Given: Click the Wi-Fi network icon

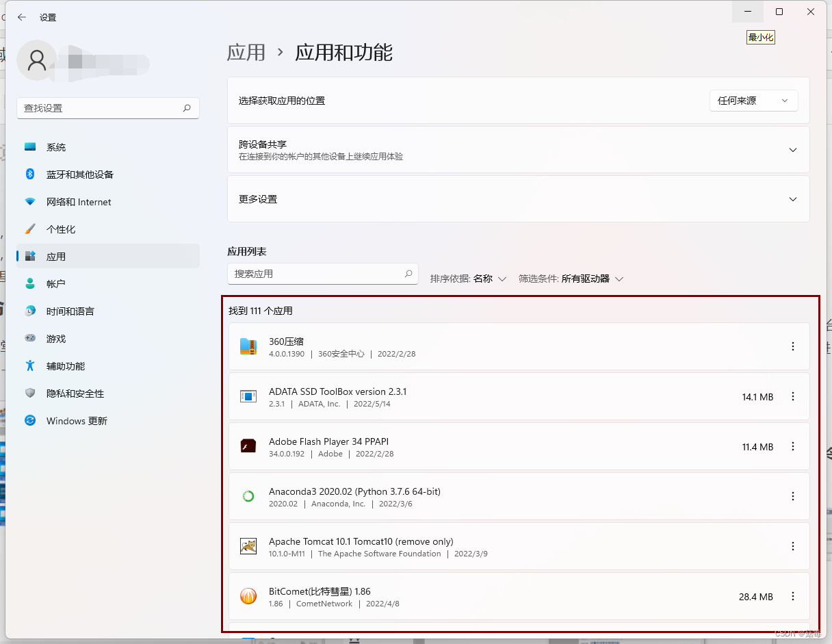Looking at the screenshot, I should [x=30, y=202].
